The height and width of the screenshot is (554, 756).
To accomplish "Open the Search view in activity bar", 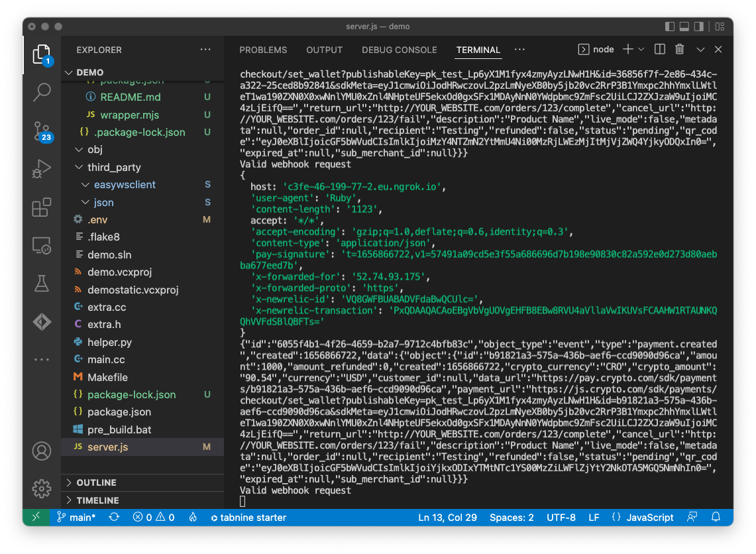I will 42,91.
